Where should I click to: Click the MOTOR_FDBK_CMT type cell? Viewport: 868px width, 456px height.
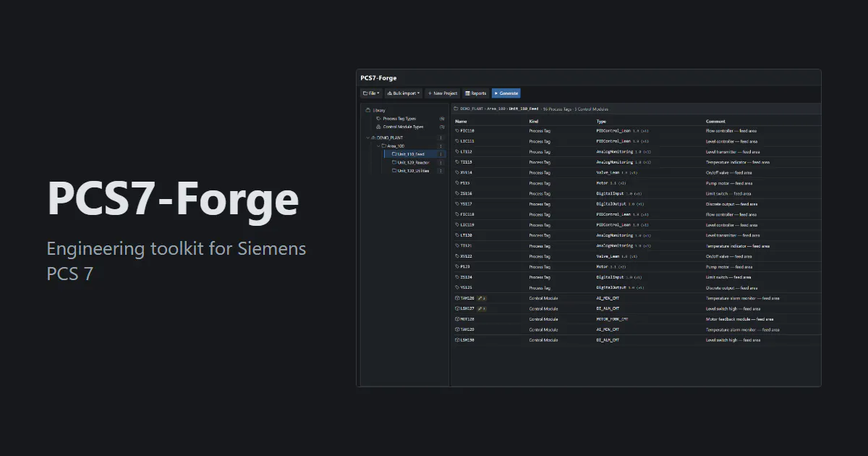(612, 319)
